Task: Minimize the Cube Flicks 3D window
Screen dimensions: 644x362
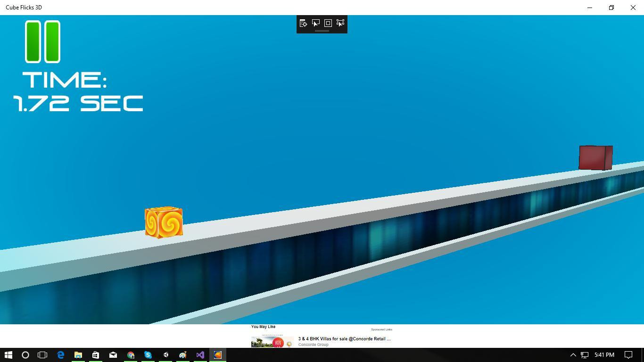Action: (590, 8)
